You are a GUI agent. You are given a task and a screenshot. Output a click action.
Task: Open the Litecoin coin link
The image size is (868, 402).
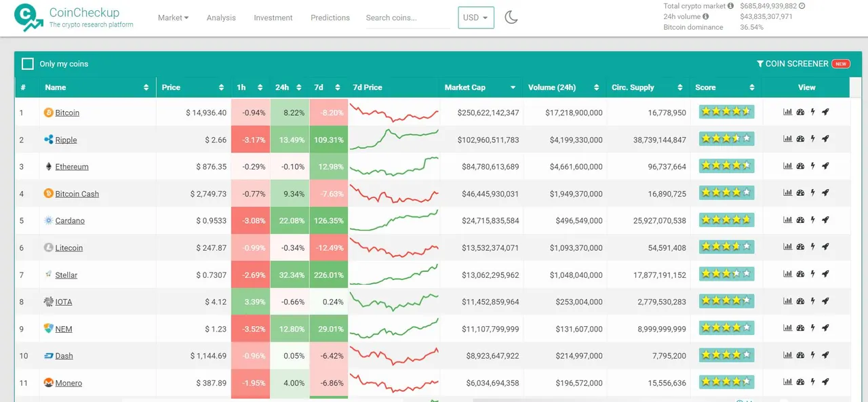[x=68, y=248]
